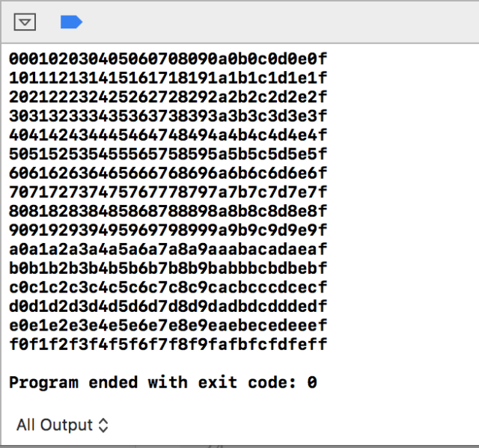Viewport: 479px width, 448px height.
Task: Click the output line starting with 707172
Action: [x=168, y=192]
